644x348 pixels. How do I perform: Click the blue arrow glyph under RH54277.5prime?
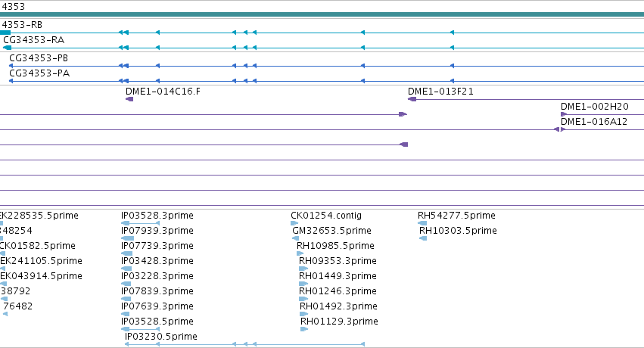[x=422, y=223]
